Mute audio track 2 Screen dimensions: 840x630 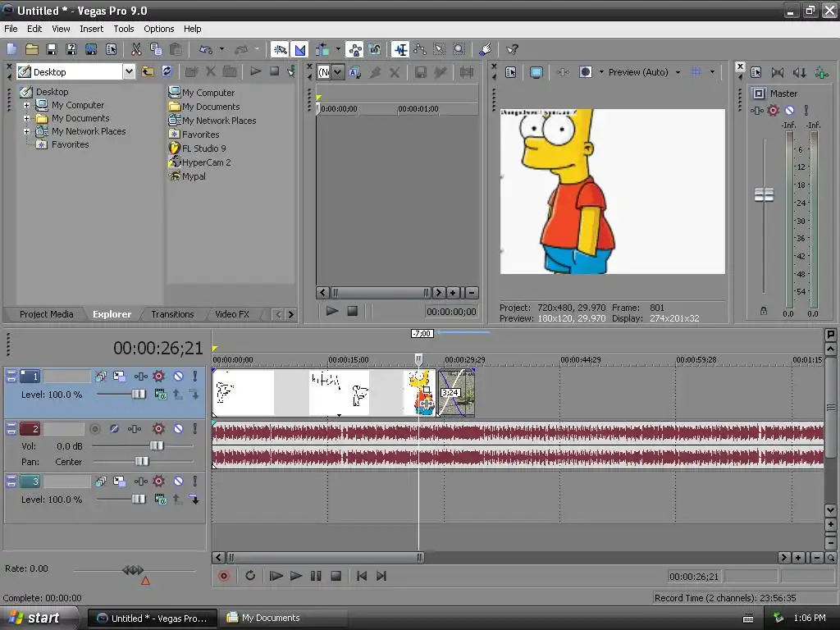(x=178, y=429)
